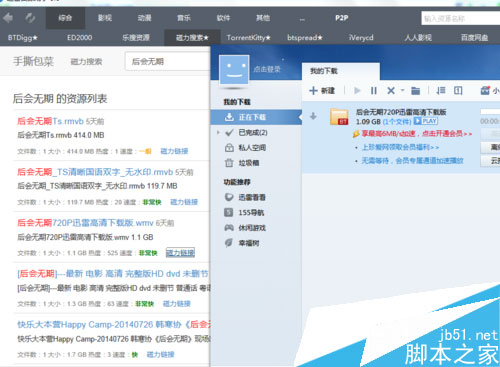This screenshot has width=500, height=367.
Task: Click the 新建 new task button
Action: 322,91
